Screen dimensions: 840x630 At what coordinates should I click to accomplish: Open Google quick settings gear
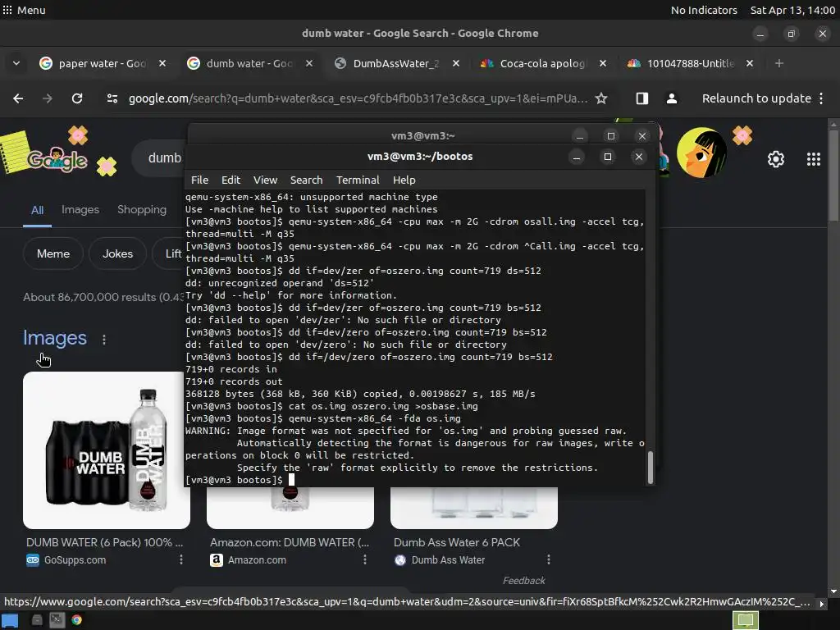click(776, 159)
